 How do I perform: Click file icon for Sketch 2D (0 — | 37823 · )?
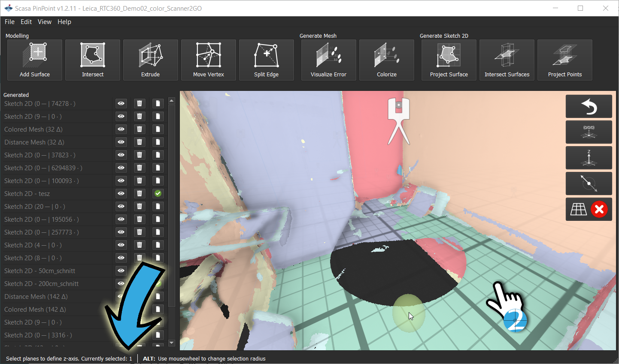click(x=158, y=155)
